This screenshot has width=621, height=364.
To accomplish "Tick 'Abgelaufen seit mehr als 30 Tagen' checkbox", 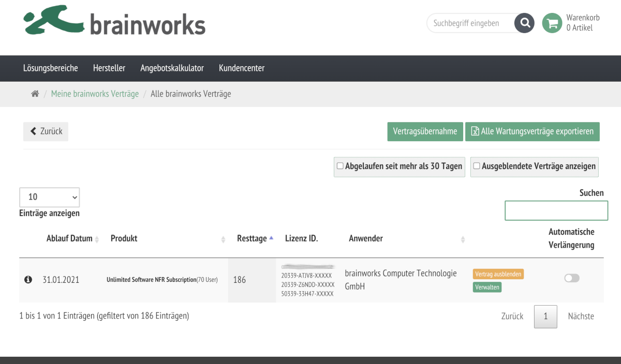I will [340, 166].
